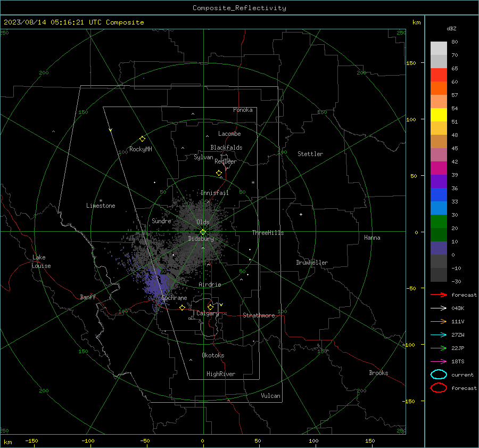Click the Sundre town label
This screenshot has height=448, width=479.
coord(161,221)
